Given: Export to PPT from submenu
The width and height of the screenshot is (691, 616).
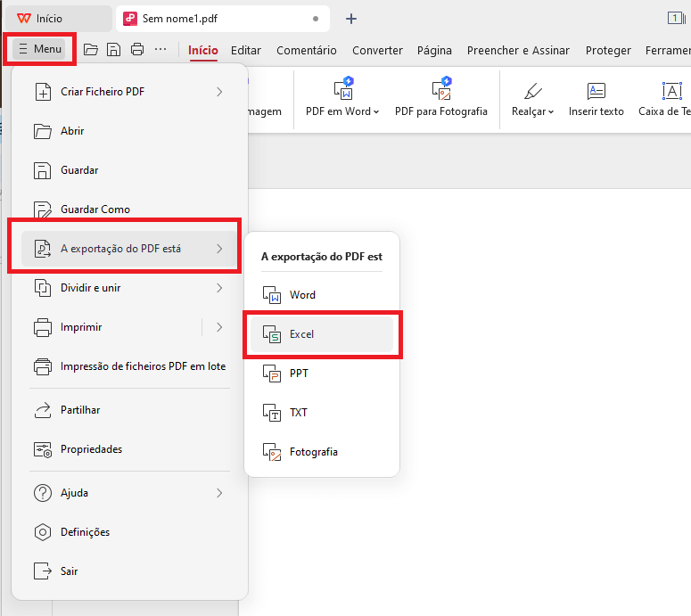Looking at the screenshot, I should tap(322, 374).
